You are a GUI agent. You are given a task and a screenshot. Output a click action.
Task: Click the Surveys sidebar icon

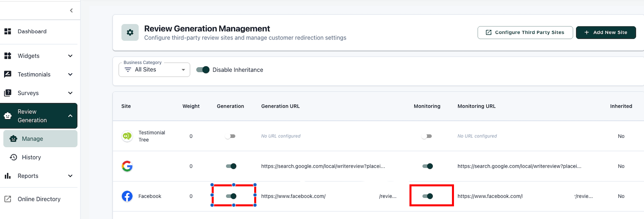tap(7, 93)
